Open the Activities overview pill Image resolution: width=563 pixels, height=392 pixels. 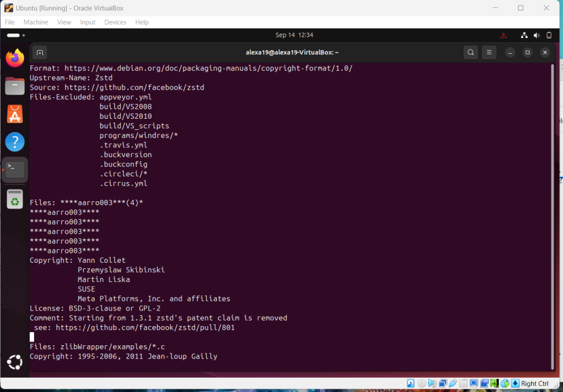[x=13, y=35]
